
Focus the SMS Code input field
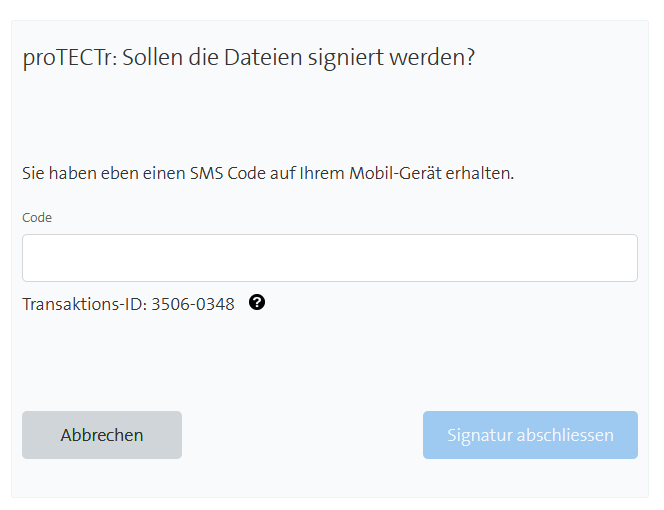(330, 258)
